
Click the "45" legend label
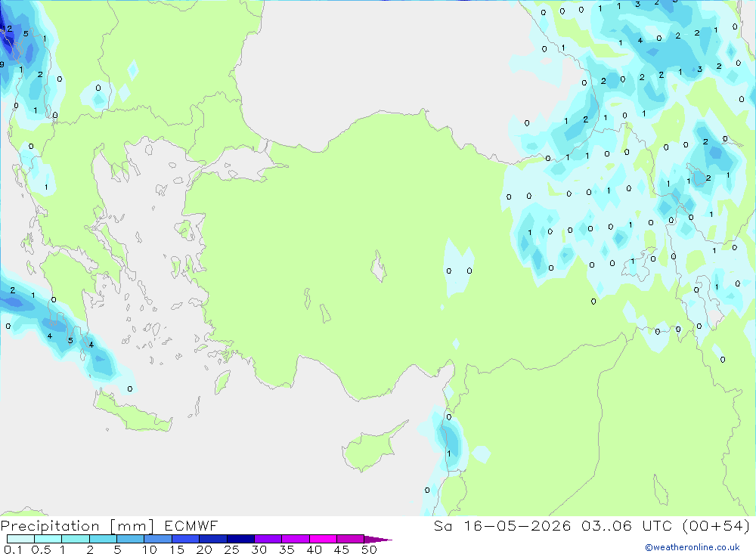pos(342,549)
